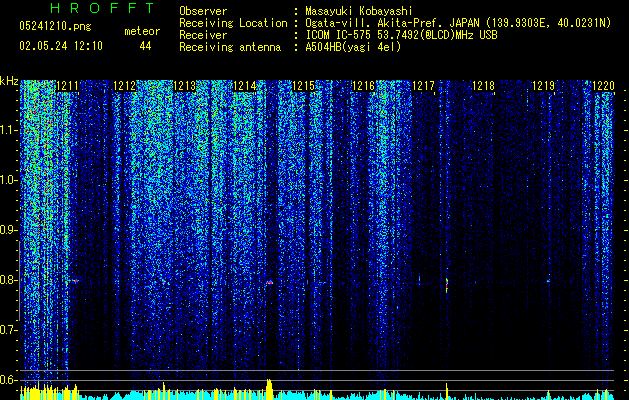The width and height of the screenshot is (629, 400).
Task: Click the tall yellow signal peak after 1214
Action: point(269,389)
